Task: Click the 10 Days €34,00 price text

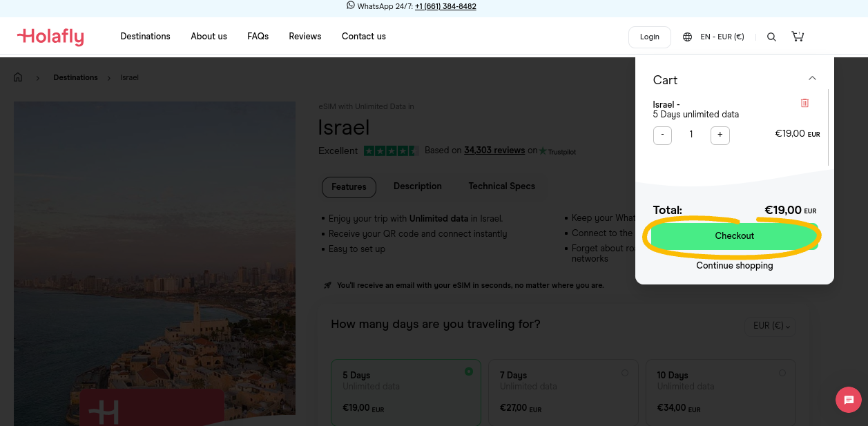Action: [678, 409]
